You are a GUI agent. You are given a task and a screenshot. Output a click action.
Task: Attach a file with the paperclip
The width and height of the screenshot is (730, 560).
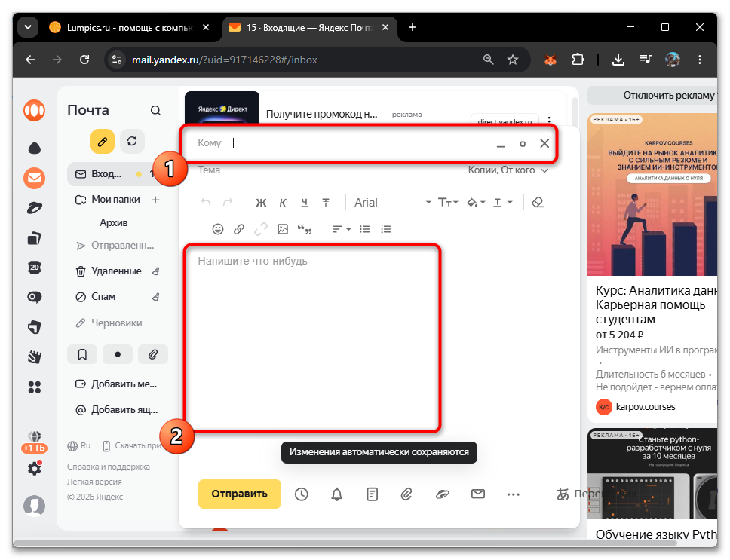tap(406, 494)
